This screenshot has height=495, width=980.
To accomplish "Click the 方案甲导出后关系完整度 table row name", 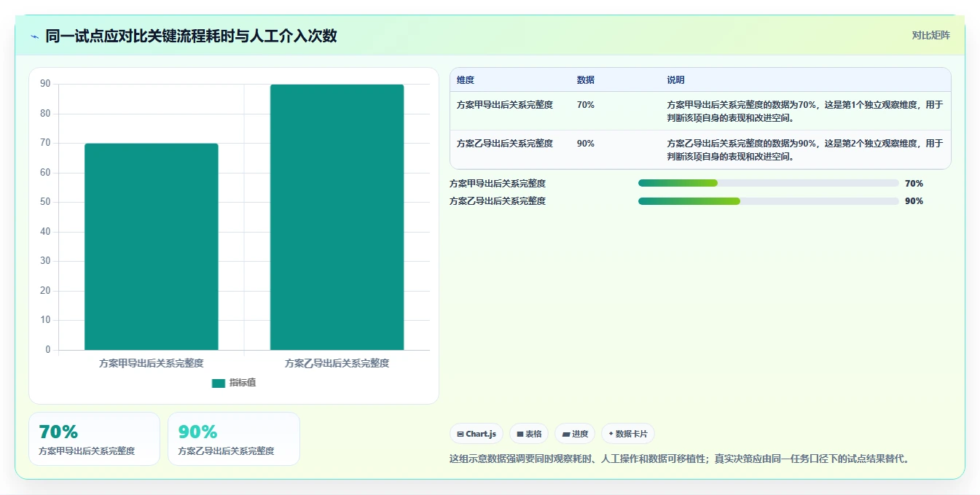I will point(505,105).
